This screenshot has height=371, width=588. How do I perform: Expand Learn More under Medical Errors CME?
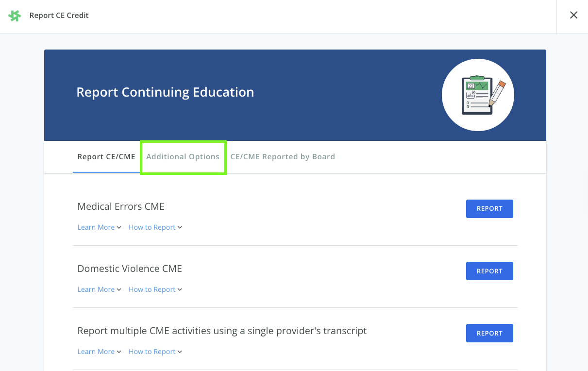coord(99,227)
